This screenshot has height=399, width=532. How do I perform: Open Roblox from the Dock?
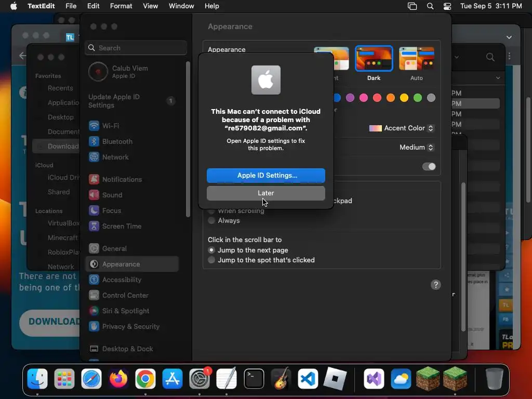point(335,379)
